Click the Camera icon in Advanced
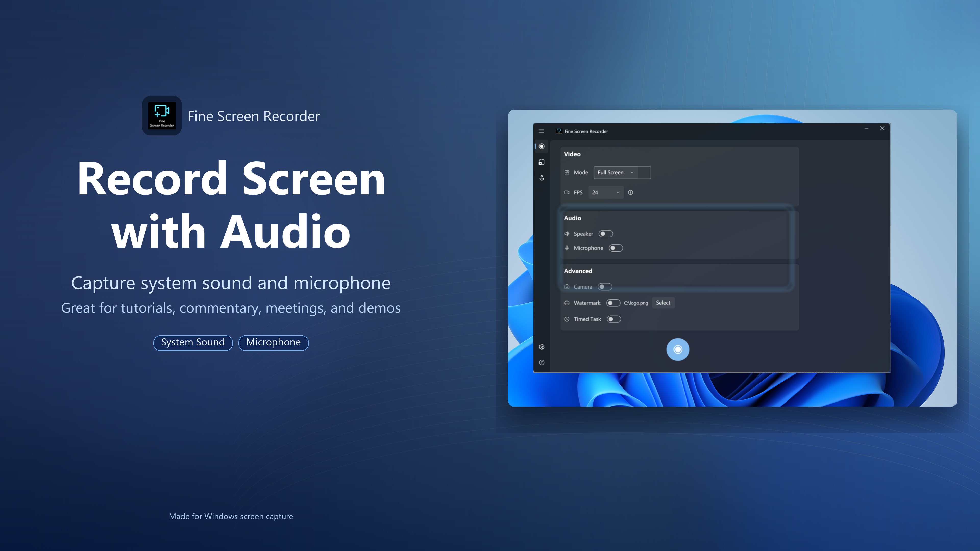This screenshot has width=980, height=551. [x=567, y=287]
